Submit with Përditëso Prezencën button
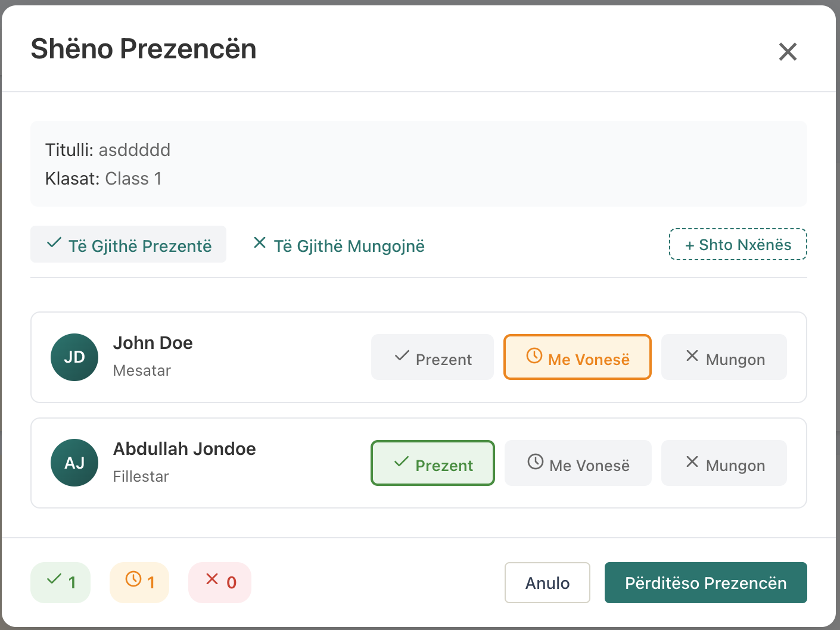The width and height of the screenshot is (840, 630). tap(705, 583)
